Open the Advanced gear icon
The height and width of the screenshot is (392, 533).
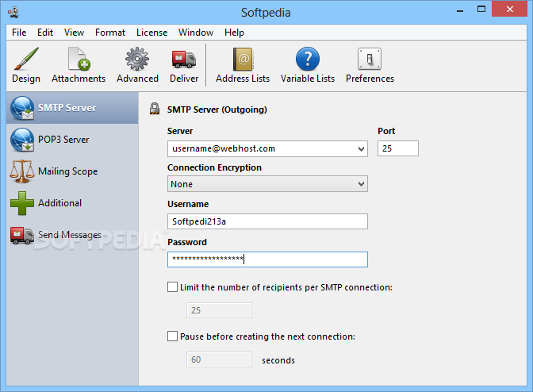click(x=137, y=65)
